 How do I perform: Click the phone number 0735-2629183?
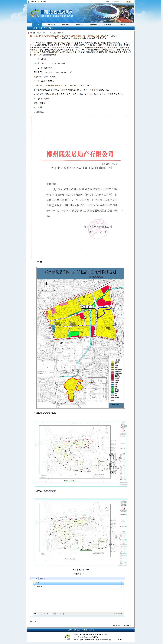pyautogui.click(x=40, y=103)
